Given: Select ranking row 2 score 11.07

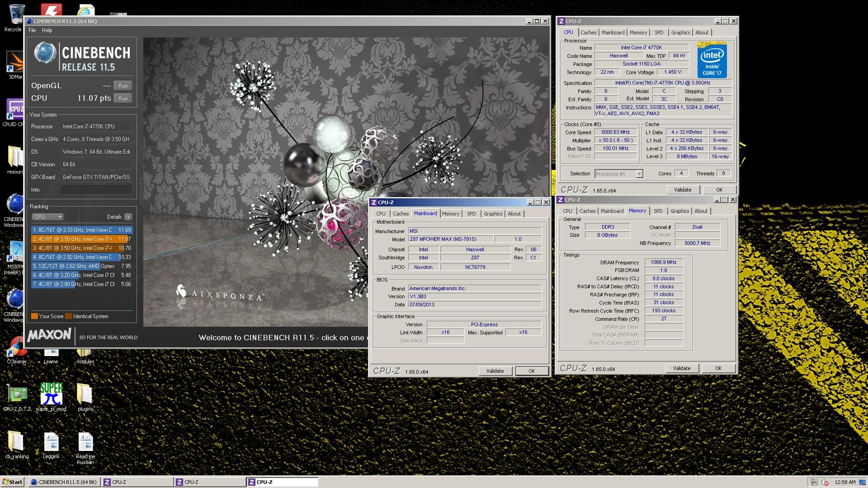Looking at the screenshot, I should (x=82, y=239).
